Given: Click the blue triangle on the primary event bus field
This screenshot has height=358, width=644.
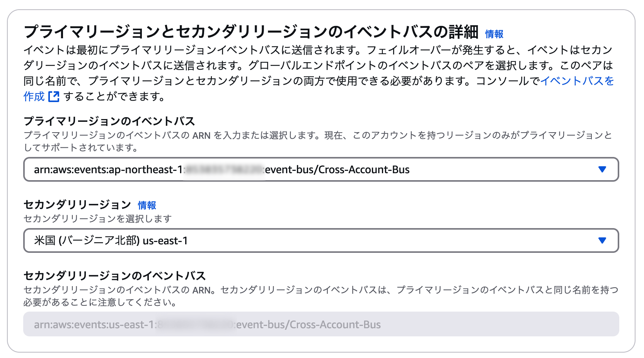Looking at the screenshot, I should pyautogui.click(x=601, y=169).
